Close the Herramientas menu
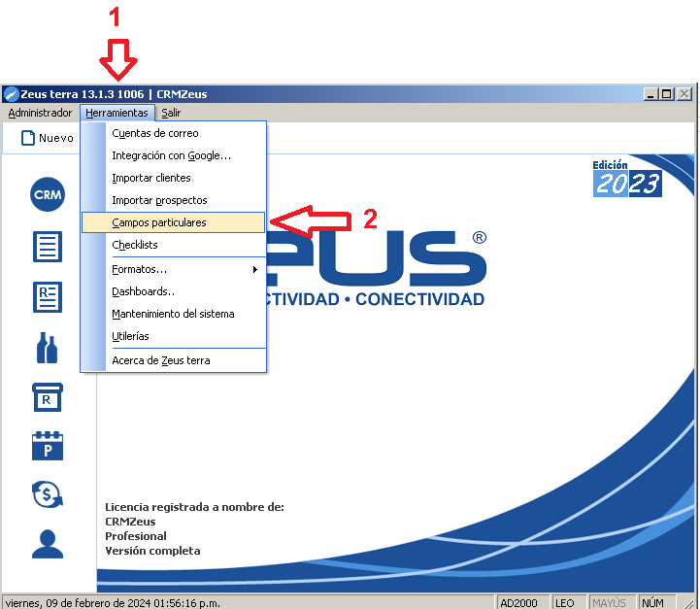This screenshot has width=700, height=609. (117, 113)
